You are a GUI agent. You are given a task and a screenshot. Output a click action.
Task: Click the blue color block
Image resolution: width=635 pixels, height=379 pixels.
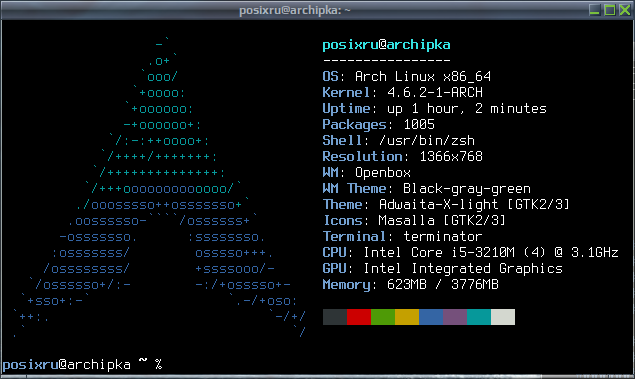point(431,317)
